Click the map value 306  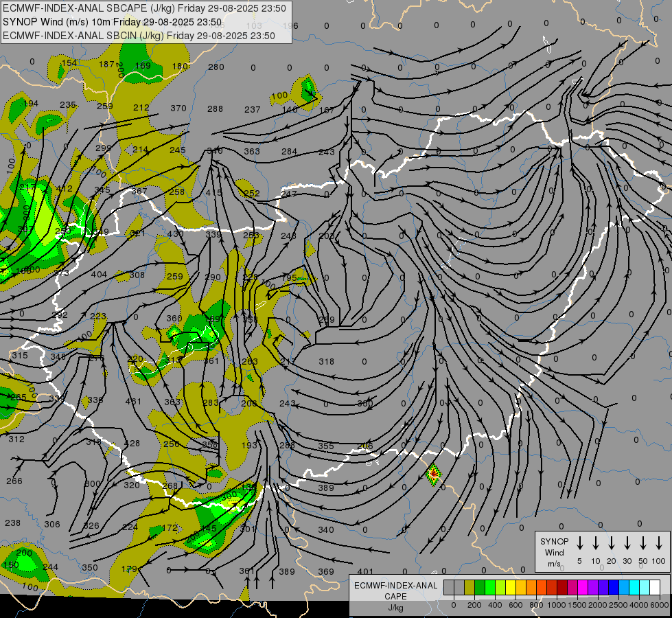coord(52,525)
